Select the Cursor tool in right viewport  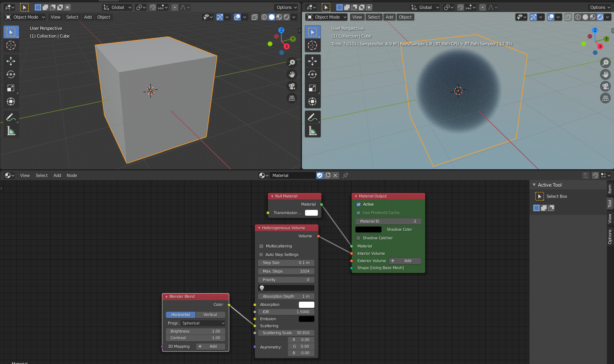click(x=312, y=45)
